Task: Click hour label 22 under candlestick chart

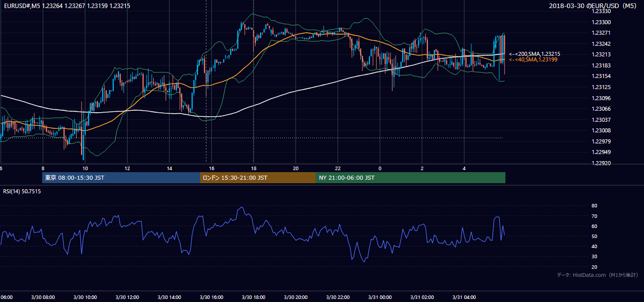Action: point(338,168)
